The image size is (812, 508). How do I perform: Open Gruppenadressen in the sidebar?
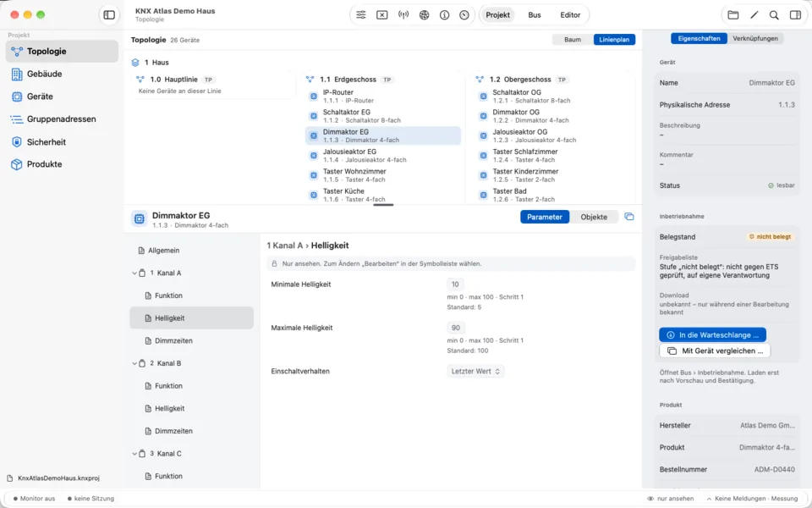pos(62,119)
